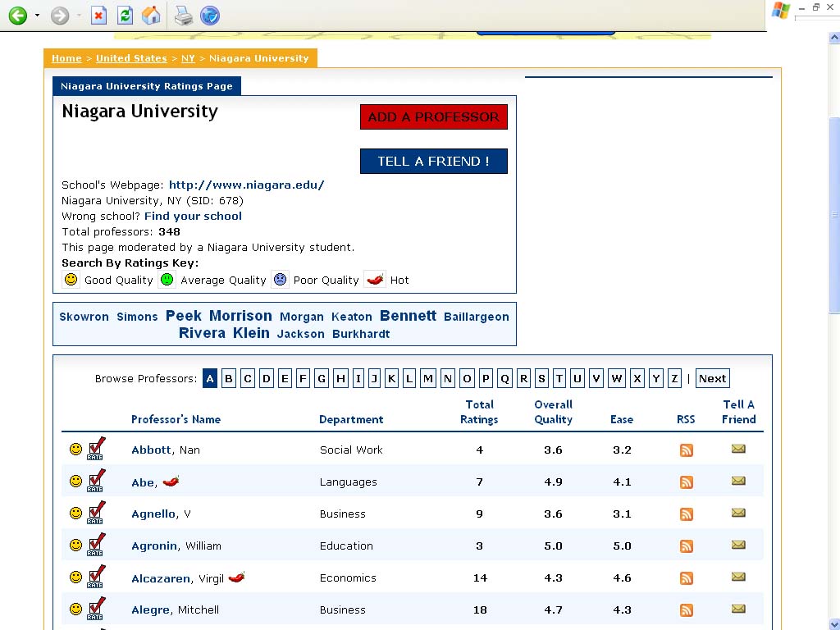This screenshot has width=840, height=630.
Task: Open the NY breadcrumb link
Action: coord(188,58)
